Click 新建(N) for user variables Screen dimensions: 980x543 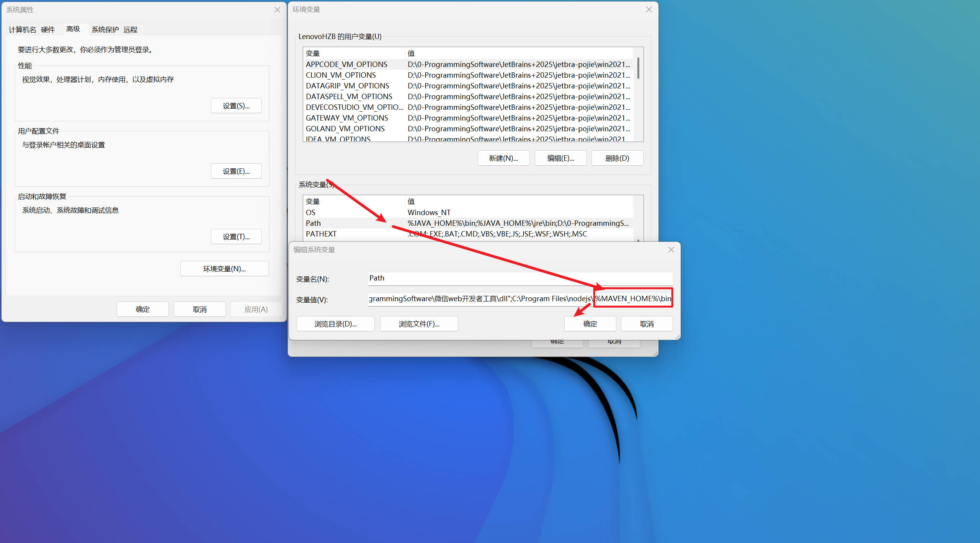point(503,158)
